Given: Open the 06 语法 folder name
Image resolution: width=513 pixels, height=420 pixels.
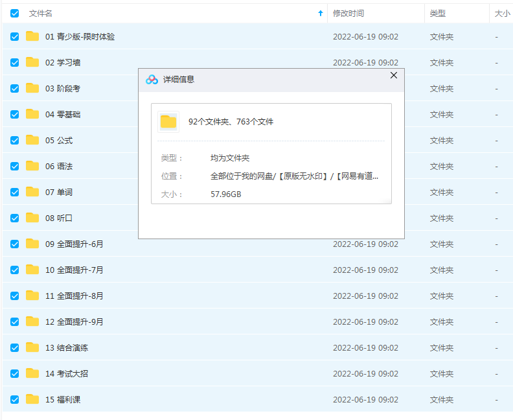Looking at the screenshot, I should point(59,167).
